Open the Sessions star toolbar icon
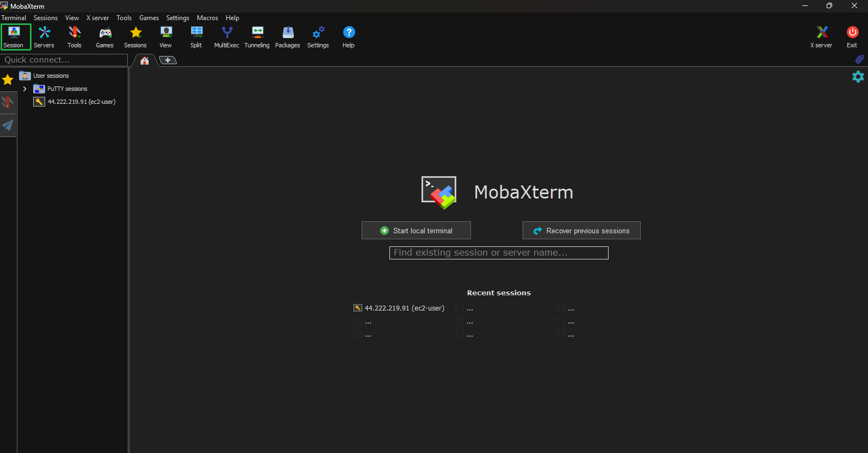 (x=135, y=37)
